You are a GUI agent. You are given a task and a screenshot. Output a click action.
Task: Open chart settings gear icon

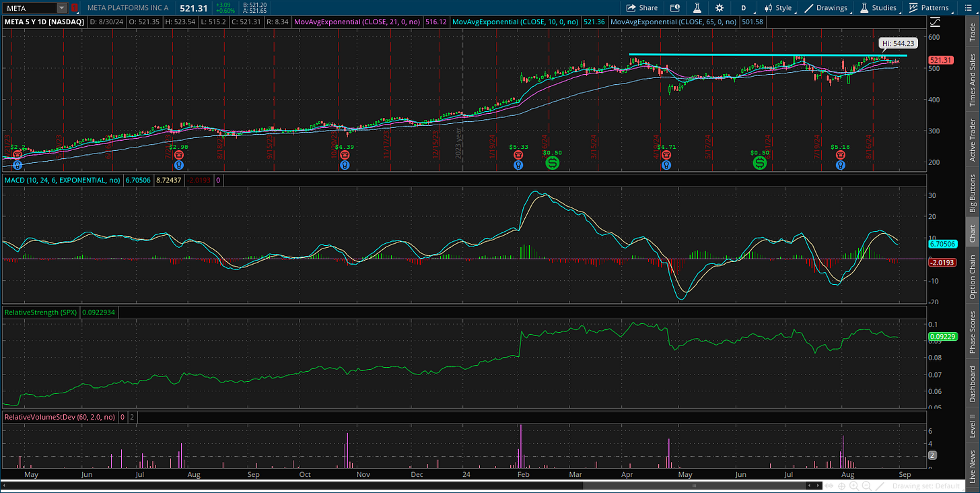point(720,8)
